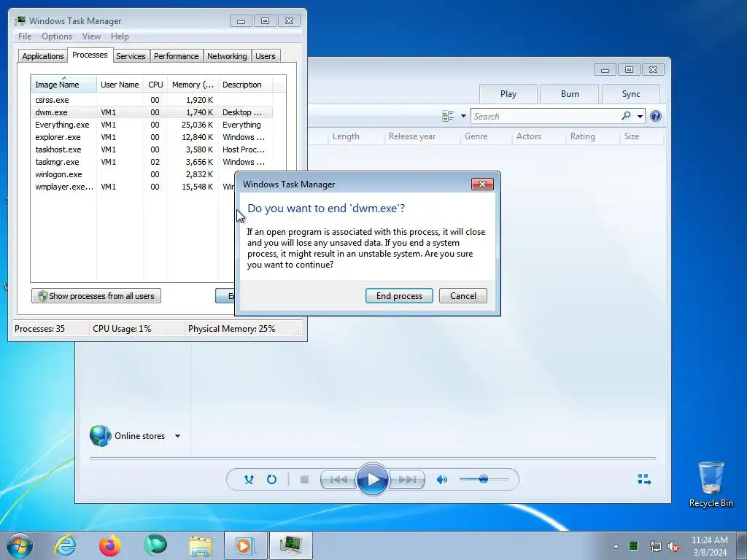The image size is (747, 560).
Task: Open the Sync tab in media player
Action: coord(631,94)
